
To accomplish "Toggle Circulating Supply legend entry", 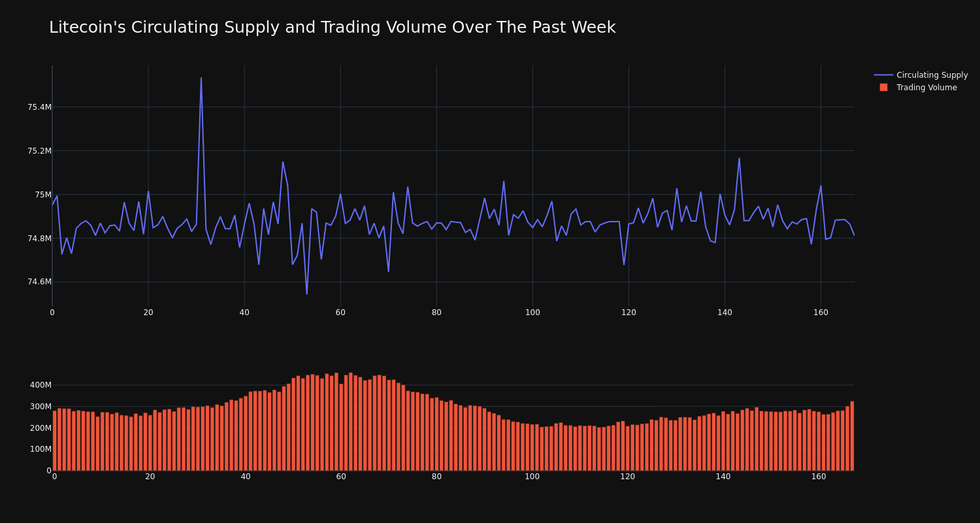I will pyautogui.click(x=921, y=75).
